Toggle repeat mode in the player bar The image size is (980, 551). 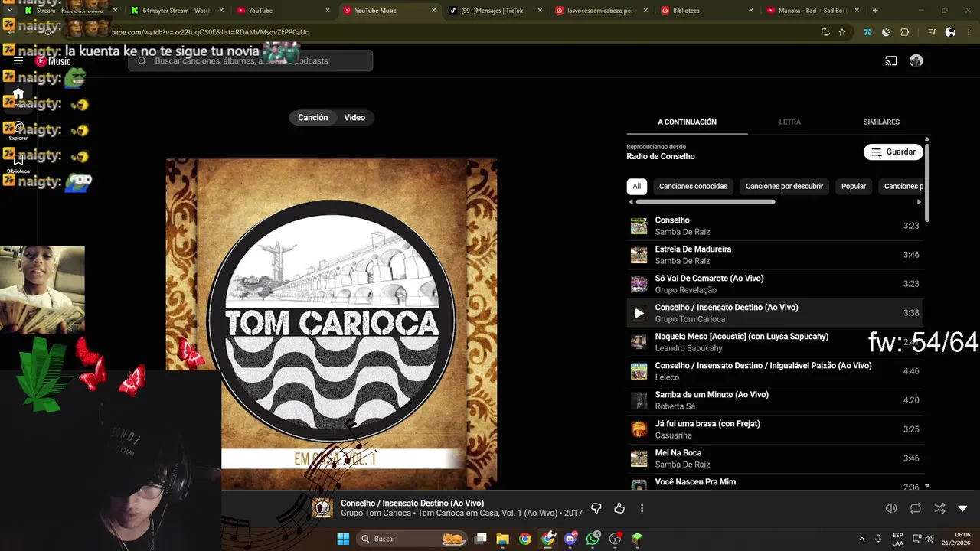[x=916, y=508]
